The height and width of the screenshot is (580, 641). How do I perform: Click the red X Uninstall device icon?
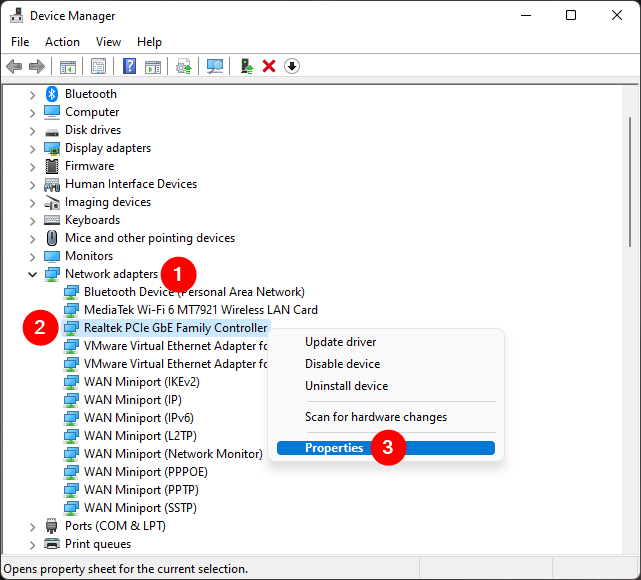[269, 66]
